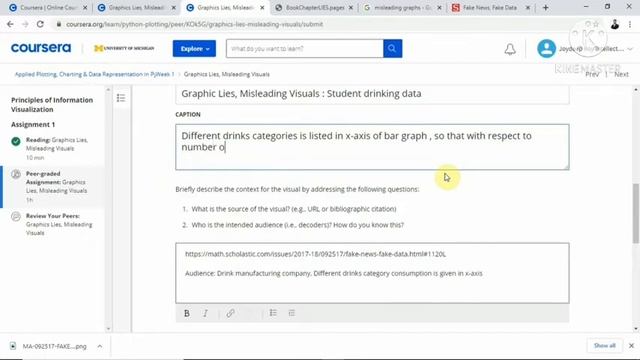Bookmark this page with star icon
The image size is (640, 360).
[596, 24]
